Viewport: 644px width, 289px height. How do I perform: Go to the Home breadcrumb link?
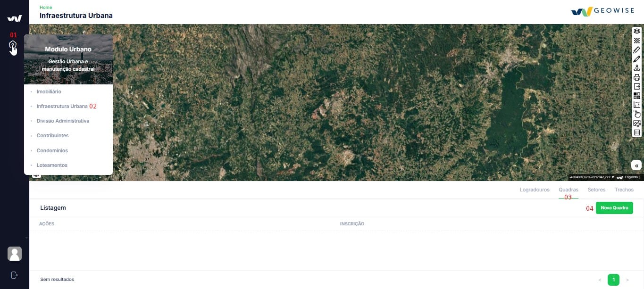pyautogui.click(x=46, y=8)
